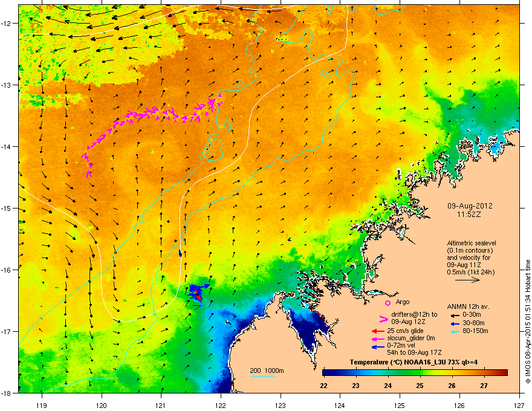The height and width of the screenshot is (411, 532).
Task: Click the '0-30m' depth label
Action: click(x=472, y=315)
